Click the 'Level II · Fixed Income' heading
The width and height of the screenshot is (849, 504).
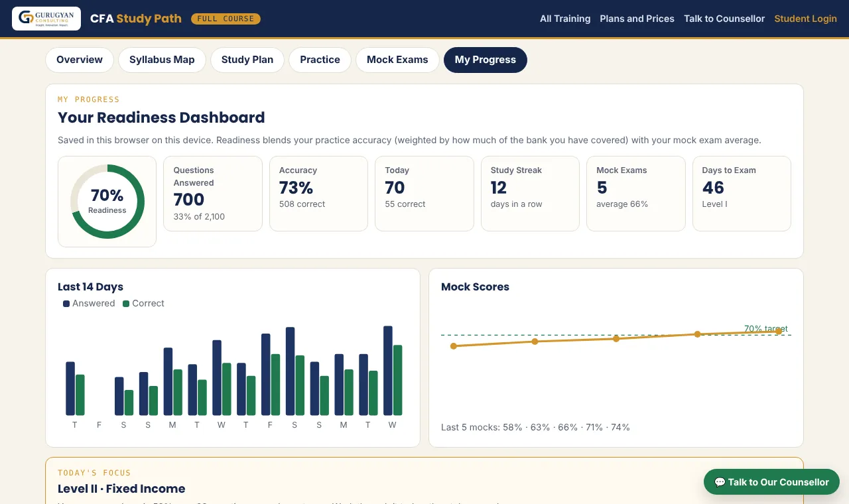[x=121, y=489]
